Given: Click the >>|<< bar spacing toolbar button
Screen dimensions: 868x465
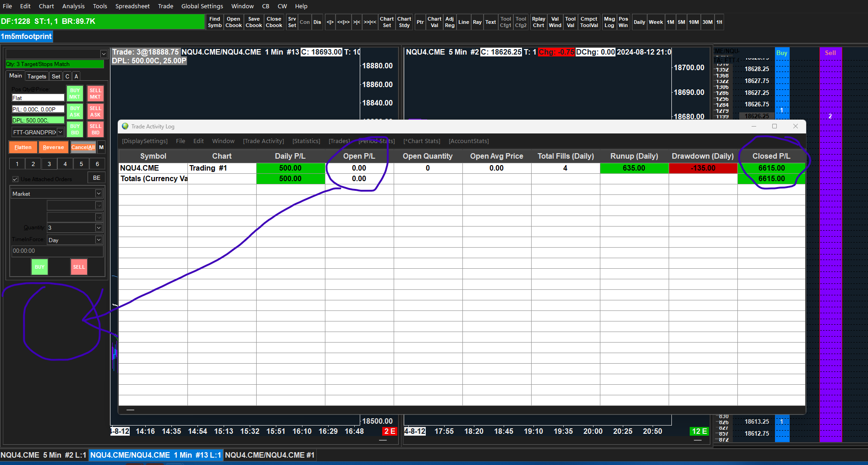Looking at the screenshot, I should click(x=370, y=22).
